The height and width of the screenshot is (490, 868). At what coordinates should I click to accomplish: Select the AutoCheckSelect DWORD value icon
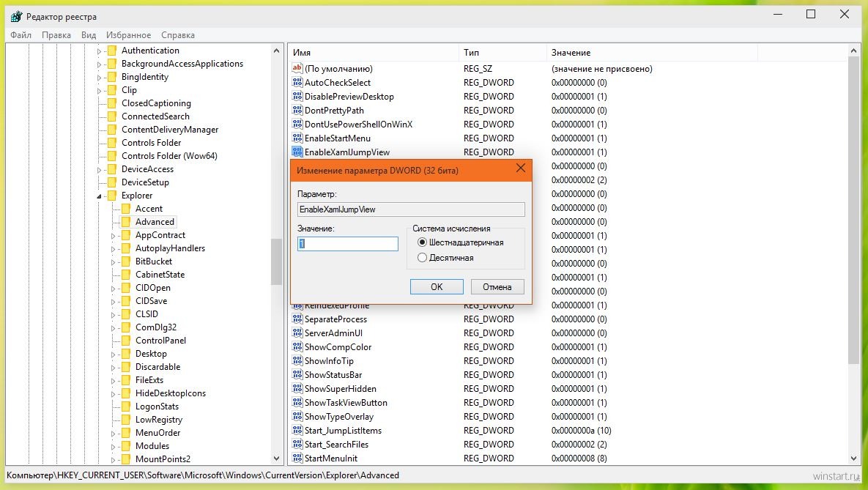(297, 83)
